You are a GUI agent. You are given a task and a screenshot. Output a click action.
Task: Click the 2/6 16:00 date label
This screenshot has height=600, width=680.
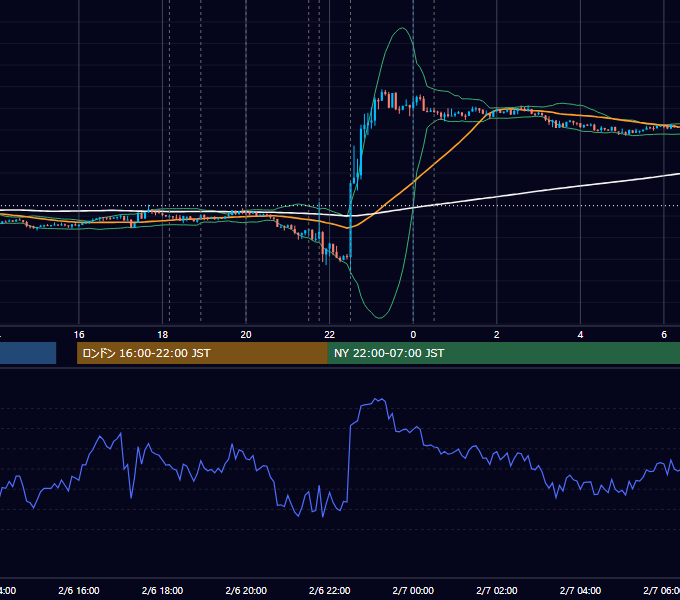tap(79, 590)
